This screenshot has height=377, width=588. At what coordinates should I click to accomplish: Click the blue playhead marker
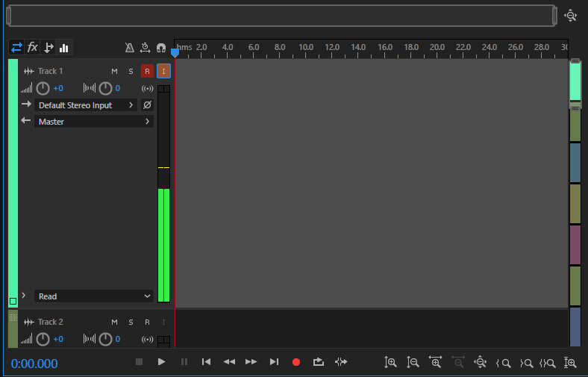click(175, 53)
